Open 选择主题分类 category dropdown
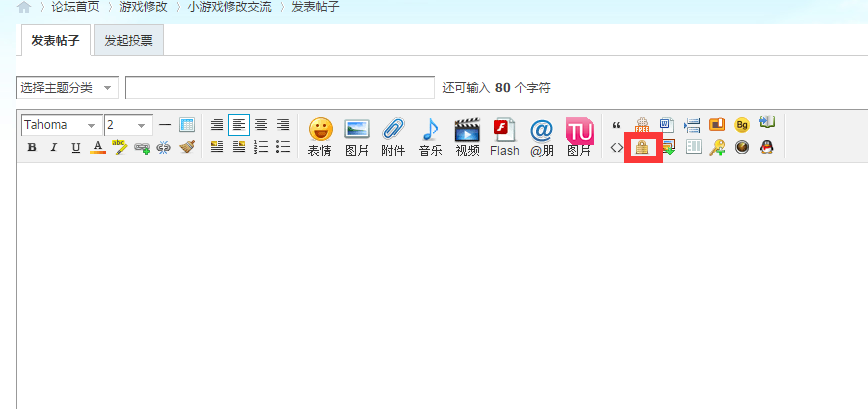 68,88
